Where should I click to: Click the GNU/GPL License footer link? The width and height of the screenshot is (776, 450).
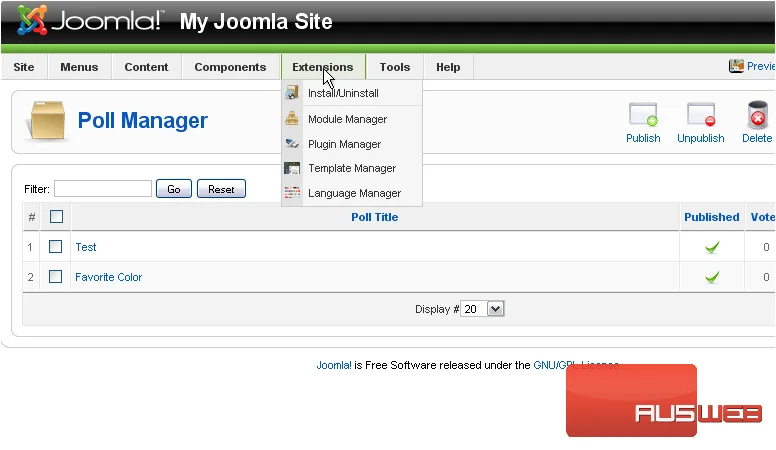[x=577, y=365]
